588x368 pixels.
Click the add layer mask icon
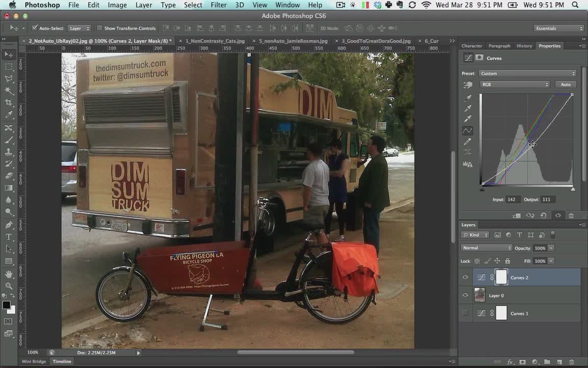coord(522,362)
